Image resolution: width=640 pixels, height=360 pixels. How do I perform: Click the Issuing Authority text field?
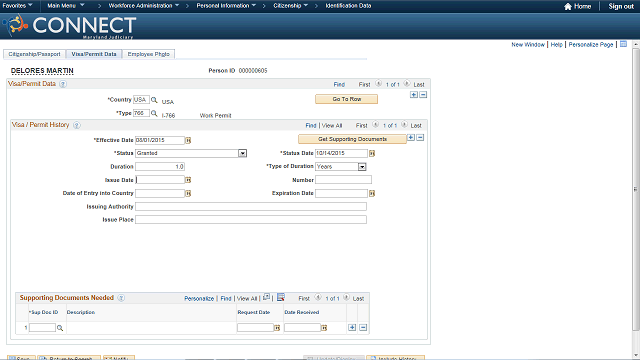pyautogui.click(x=251, y=207)
